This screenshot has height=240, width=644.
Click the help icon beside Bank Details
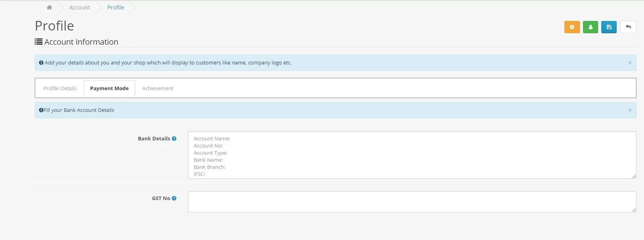(x=174, y=139)
